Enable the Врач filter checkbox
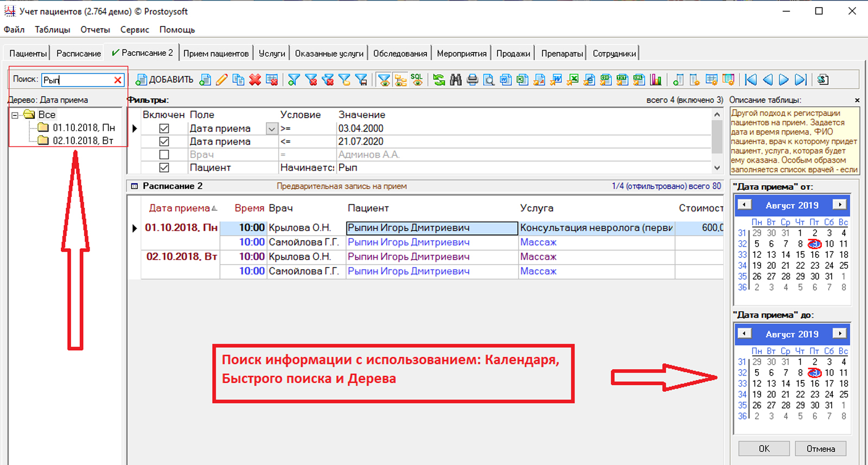This screenshot has height=465, width=868. click(164, 154)
